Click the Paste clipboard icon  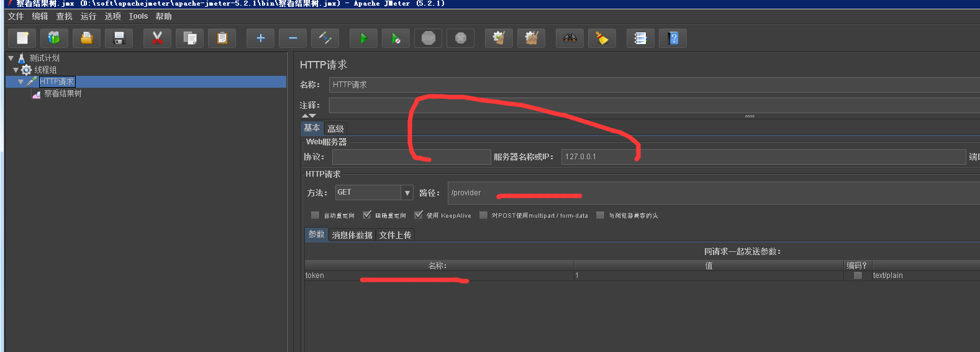[222, 38]
